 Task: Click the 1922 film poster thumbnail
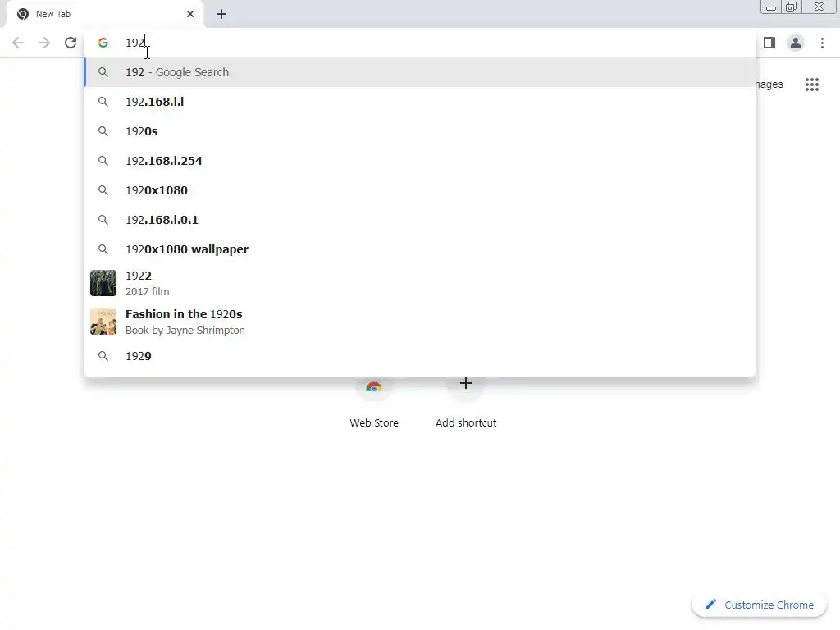coord(103,283)
